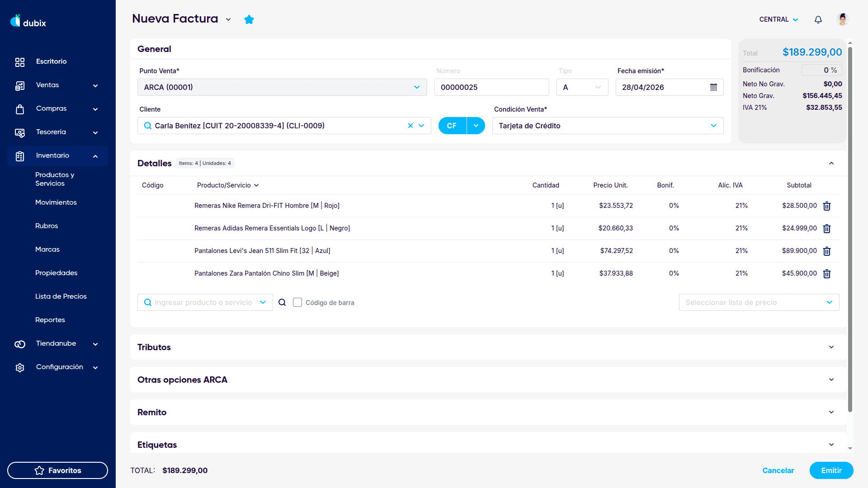
Task: Click the page vertical scrollbar
Action: (850, 230)
